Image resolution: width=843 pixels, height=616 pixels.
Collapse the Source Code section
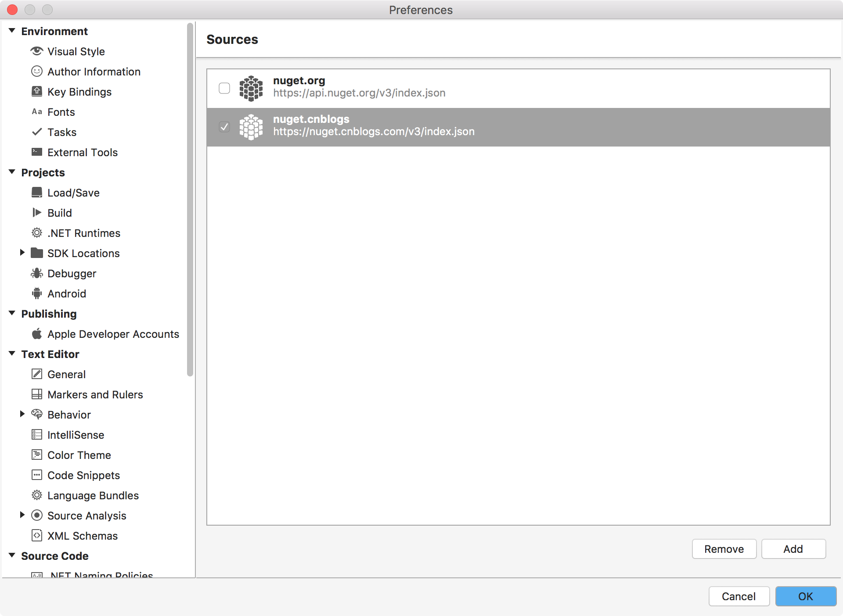[x=12, y=555]
